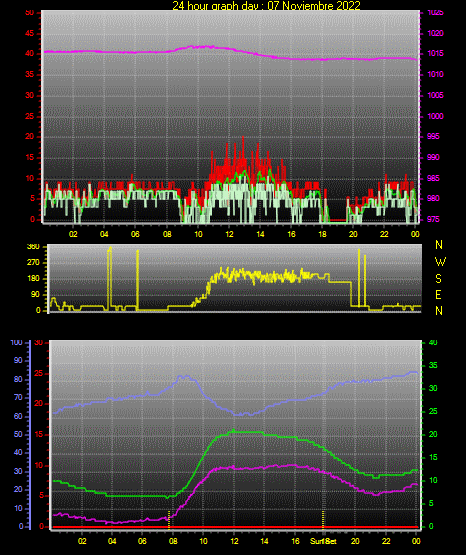Viewport: 466px width, 555px height.
Task: Click the 12 hour label under the top chart
Action: point(229,234)
